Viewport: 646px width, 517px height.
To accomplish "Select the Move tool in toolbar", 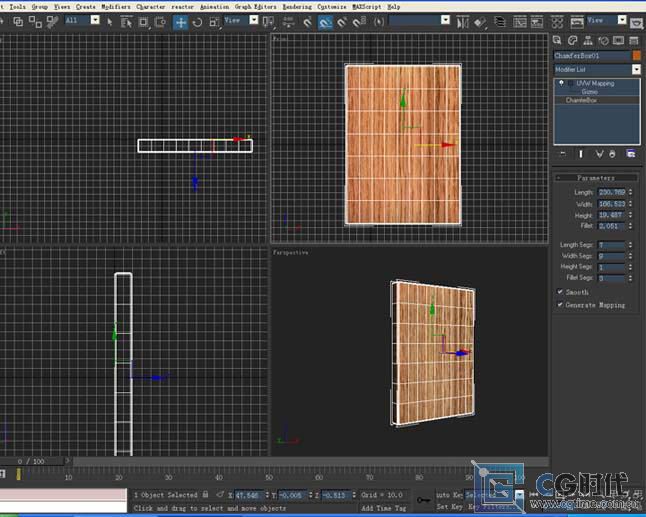I will coord(180,22).
